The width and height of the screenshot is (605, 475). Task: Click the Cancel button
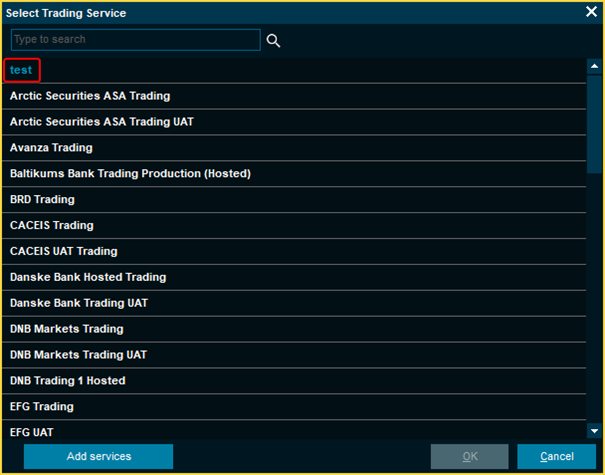556,456
